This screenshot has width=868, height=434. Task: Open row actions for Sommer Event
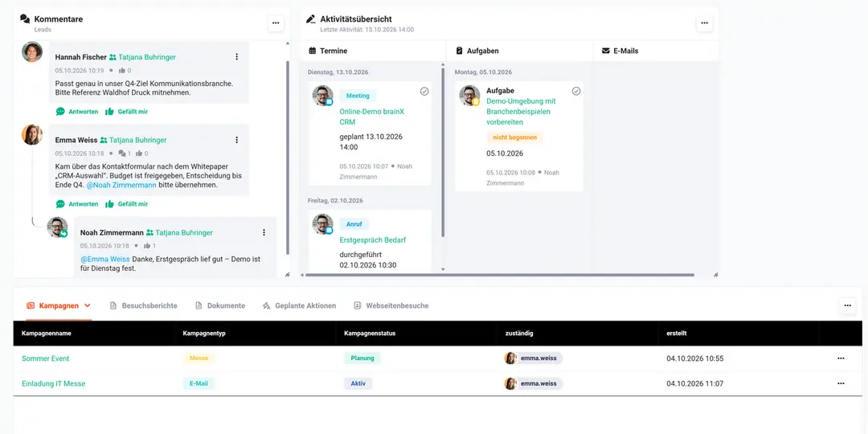pyautogui.click(x=841, y=358)
